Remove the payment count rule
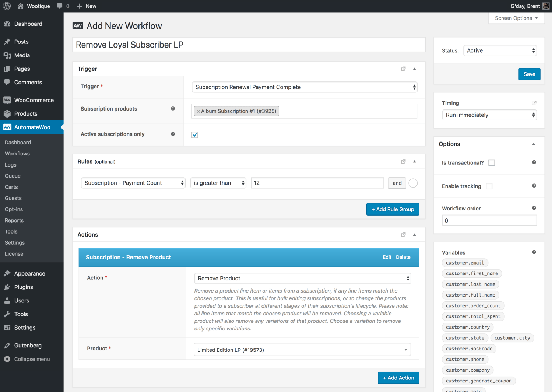552x392 pixels. pos(413,183)
